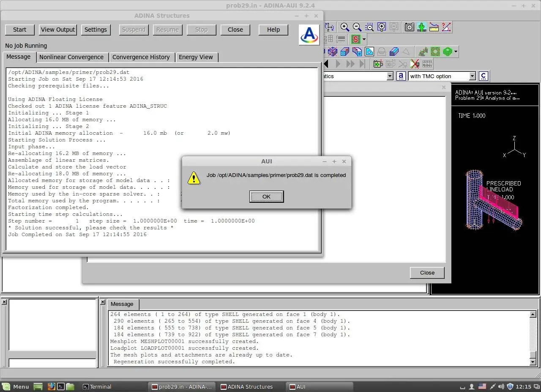Click the solid blue block icon
541x392 pixels.
(x=394, y=52)
